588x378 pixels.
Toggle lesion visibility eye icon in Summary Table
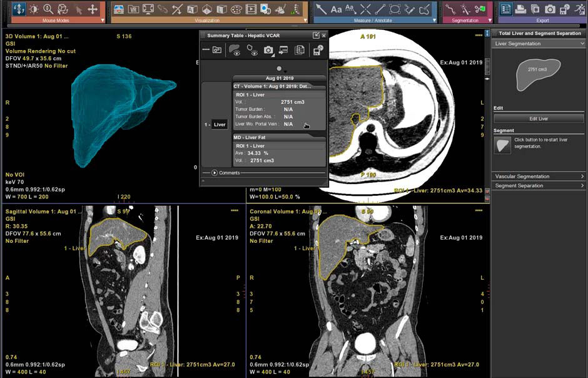(x=252, y=50)
